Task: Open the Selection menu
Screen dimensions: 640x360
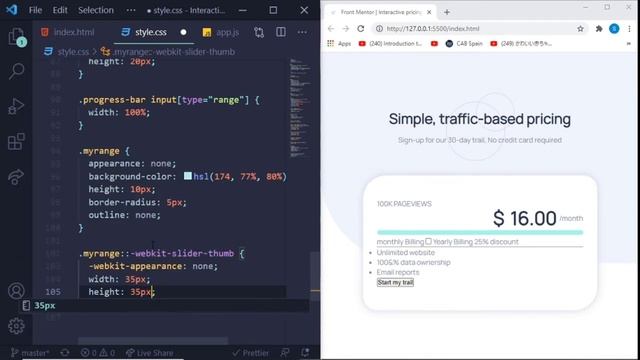Action: pyautogui.click(x=96, y=10)
